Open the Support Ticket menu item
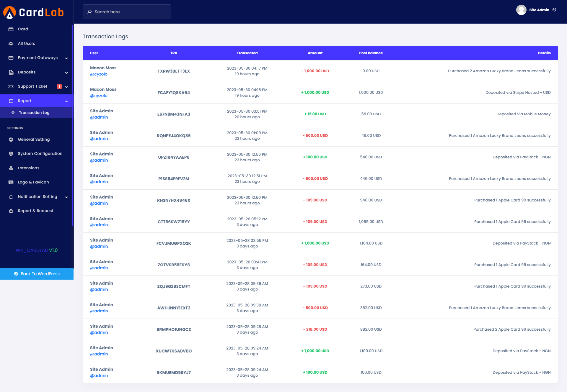Image resolution: width=567 pixels, height=392 pixels. [32, 86]
